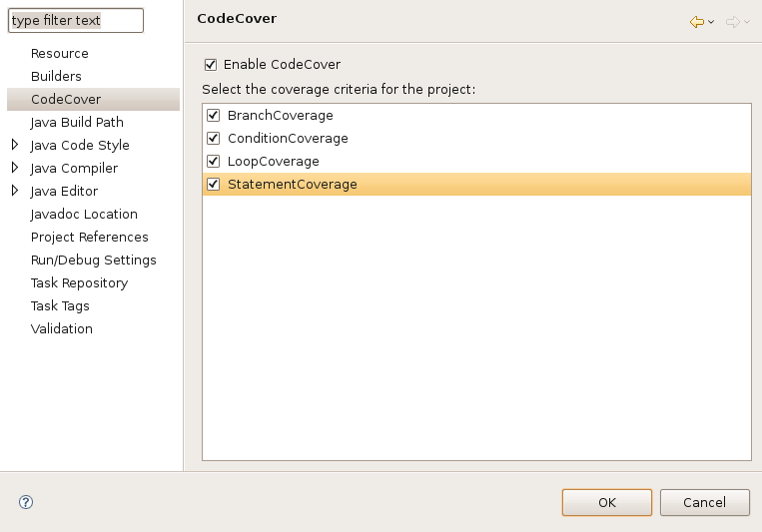Focus the type filter text field
The height and width of the screenshot is (532, 762).
tap(76, 20)
